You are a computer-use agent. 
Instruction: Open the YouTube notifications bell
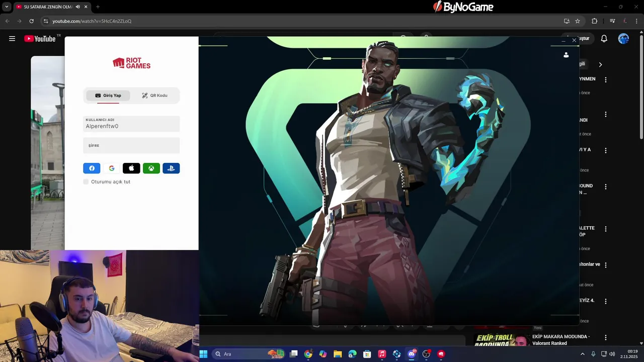[604, 39]
